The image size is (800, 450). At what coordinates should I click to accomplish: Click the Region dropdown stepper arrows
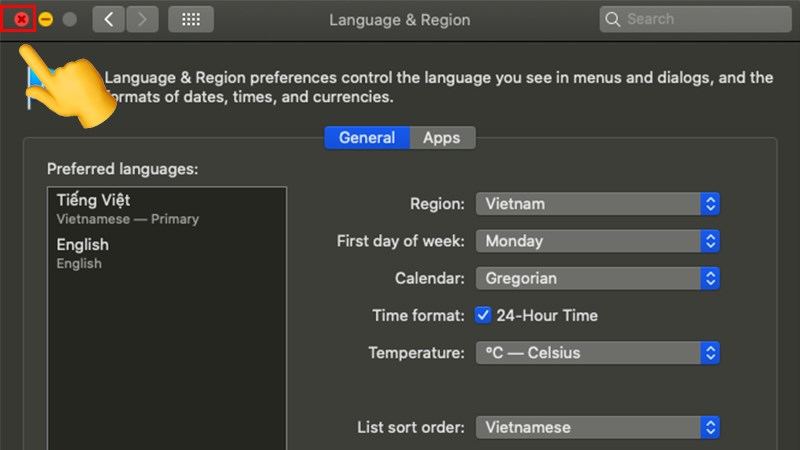[710, 204]
